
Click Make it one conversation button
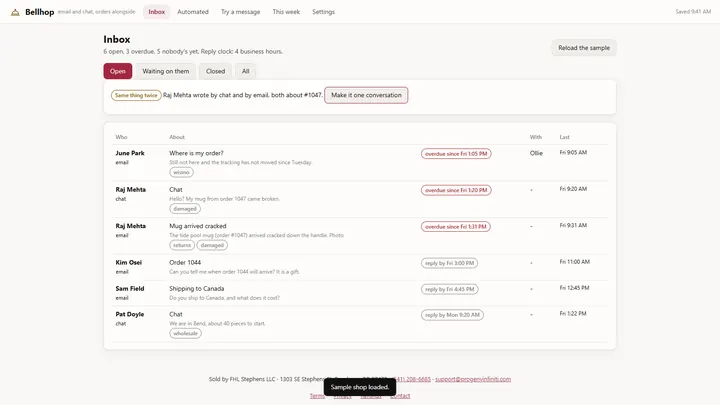point(366,95)
